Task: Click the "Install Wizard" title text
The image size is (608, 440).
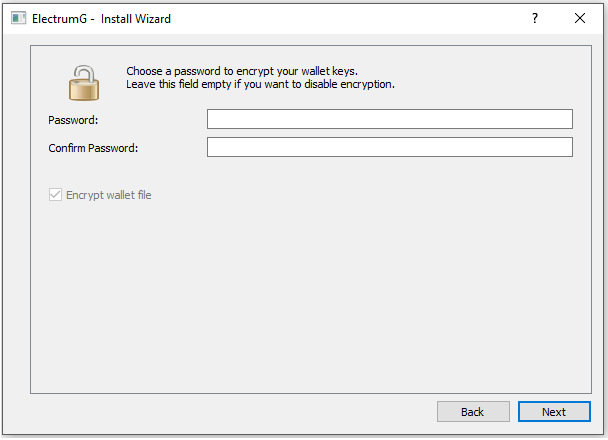Action: click(x=135, y=19)
